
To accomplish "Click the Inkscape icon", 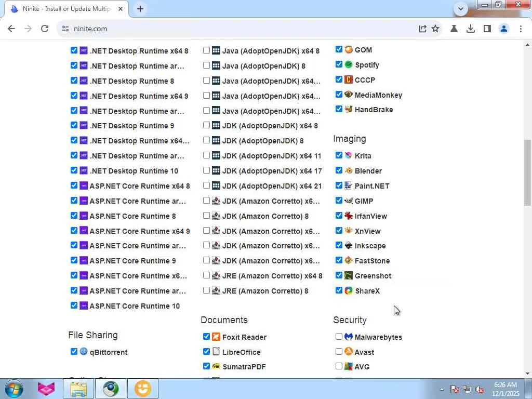I will tap(349, 245).
